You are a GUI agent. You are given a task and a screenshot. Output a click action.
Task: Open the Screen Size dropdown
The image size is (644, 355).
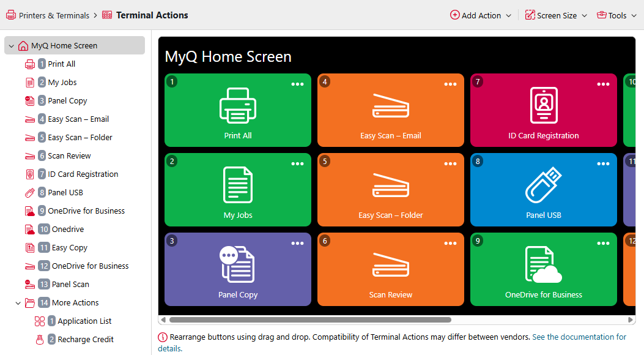pyautogui.click(x=557, y=15)
